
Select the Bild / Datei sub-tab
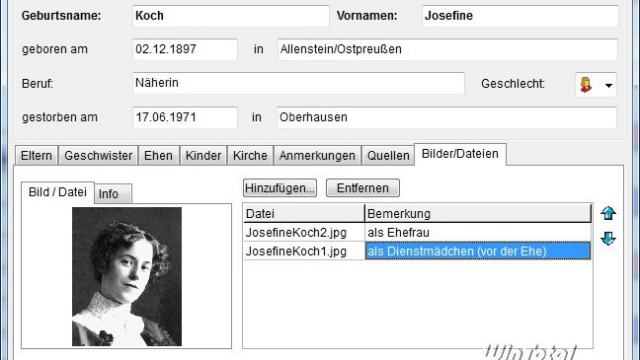point(58,192)
